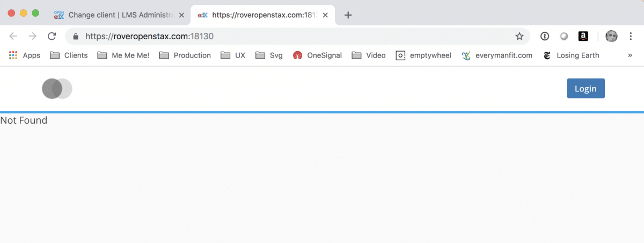The image size is (644, 243).
Task: Show hidden bookmarks with the chevron
Action: pyautogui.click(x=630, y=55)
